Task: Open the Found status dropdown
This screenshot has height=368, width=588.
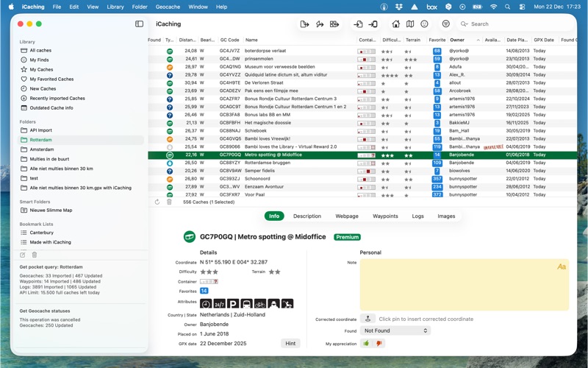Action: tap(395, 330)
